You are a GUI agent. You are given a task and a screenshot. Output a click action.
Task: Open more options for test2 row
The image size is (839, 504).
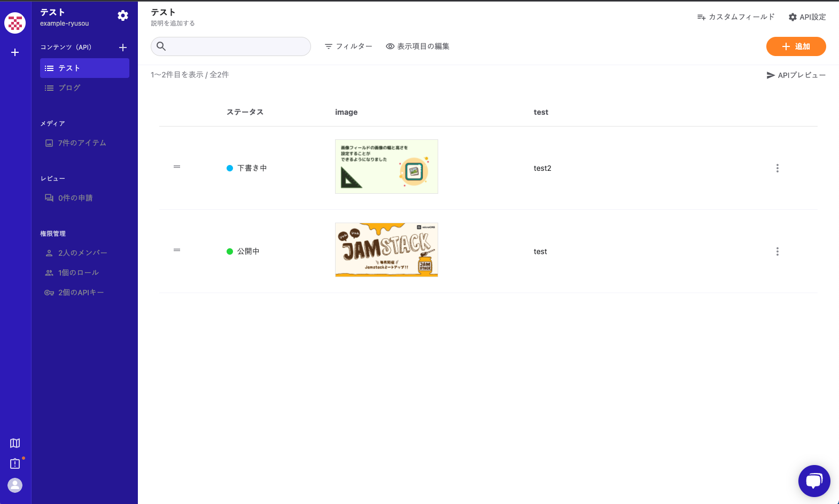777,168
